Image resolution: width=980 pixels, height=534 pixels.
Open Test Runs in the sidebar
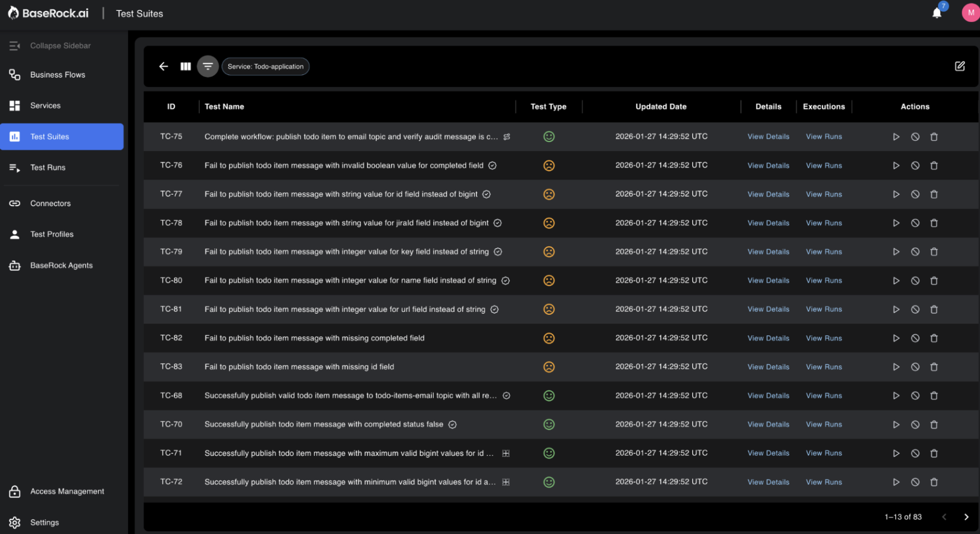48,168
